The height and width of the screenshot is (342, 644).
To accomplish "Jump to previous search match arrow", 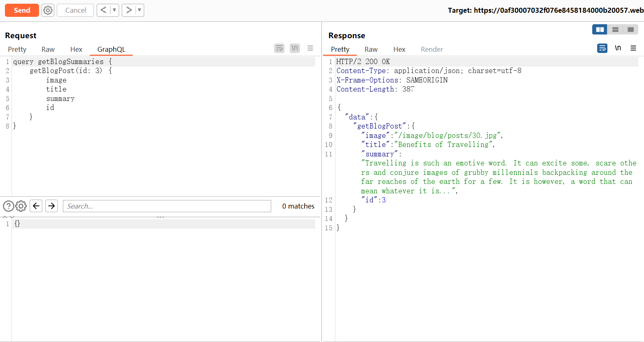I will [36, 206].
